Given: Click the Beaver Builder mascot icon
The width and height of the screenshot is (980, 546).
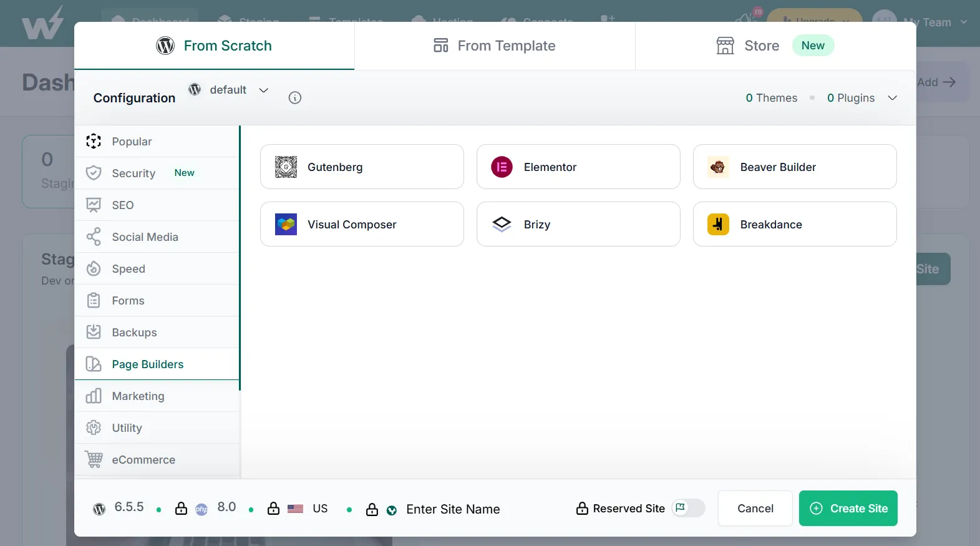Looking at the screenshot, I should click(x=718, y=167).
